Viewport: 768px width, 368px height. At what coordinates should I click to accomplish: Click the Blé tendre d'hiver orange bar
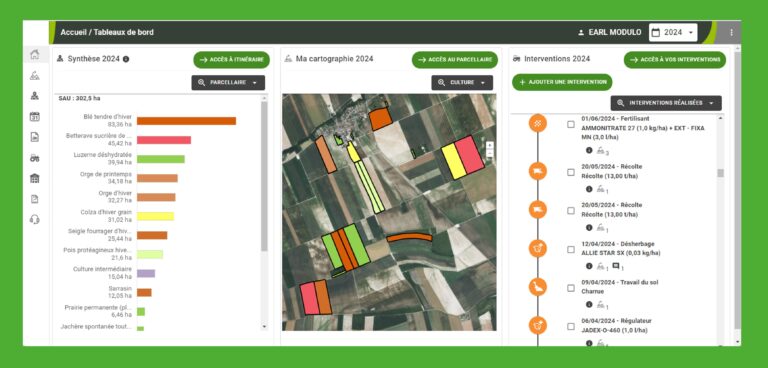point(187,121)
